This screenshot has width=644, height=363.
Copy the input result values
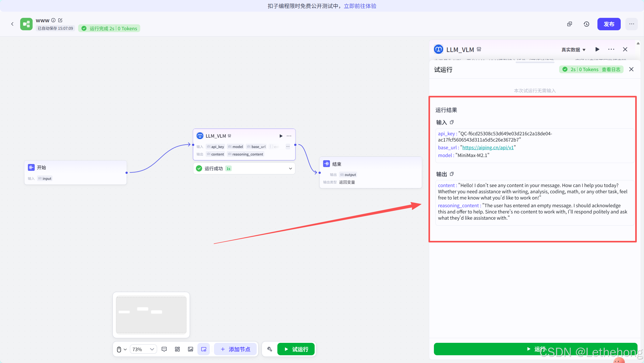click(452, 122)
